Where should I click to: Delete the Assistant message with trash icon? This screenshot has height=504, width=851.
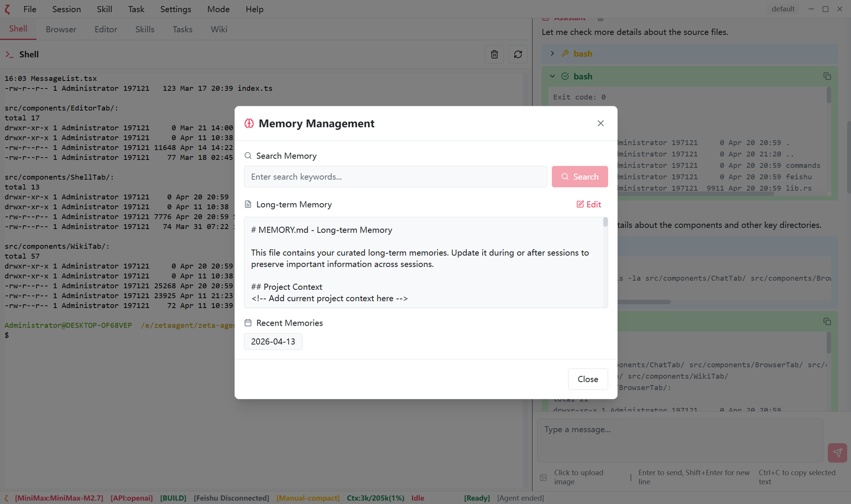600,17
